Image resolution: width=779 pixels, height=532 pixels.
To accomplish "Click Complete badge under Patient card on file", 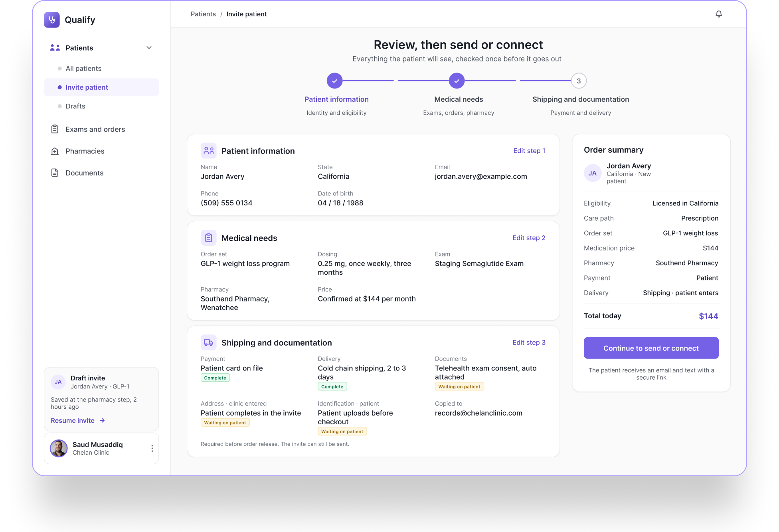I will pyautogui.click(x=215, y=378).
